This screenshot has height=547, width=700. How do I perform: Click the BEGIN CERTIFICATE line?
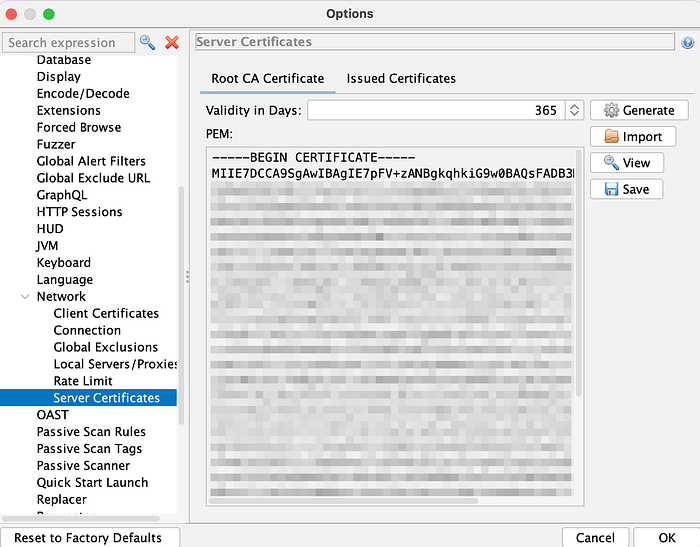[314, 158]
